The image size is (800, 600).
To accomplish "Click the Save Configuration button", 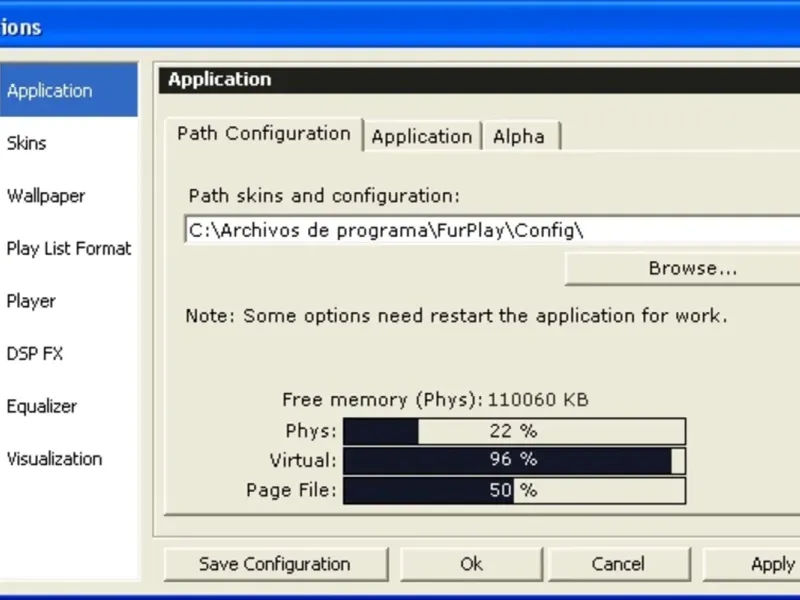I will coord(275,564).
